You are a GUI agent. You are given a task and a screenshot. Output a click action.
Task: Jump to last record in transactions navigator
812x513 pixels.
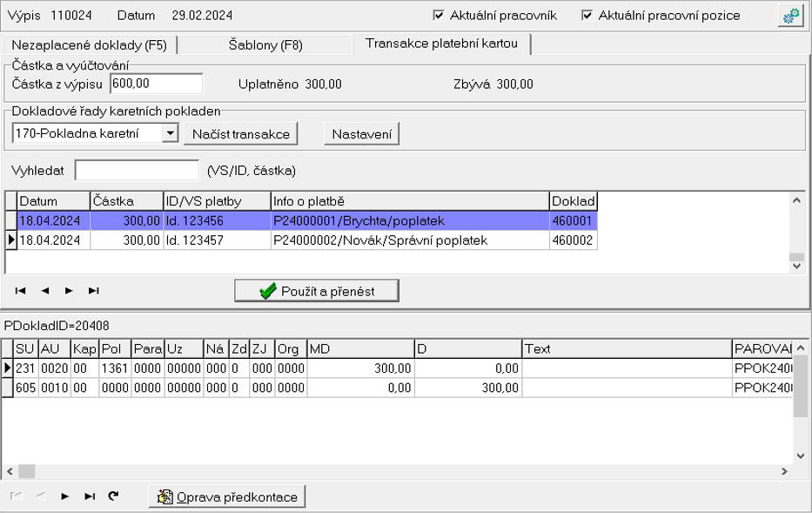(x=93, y=291)
